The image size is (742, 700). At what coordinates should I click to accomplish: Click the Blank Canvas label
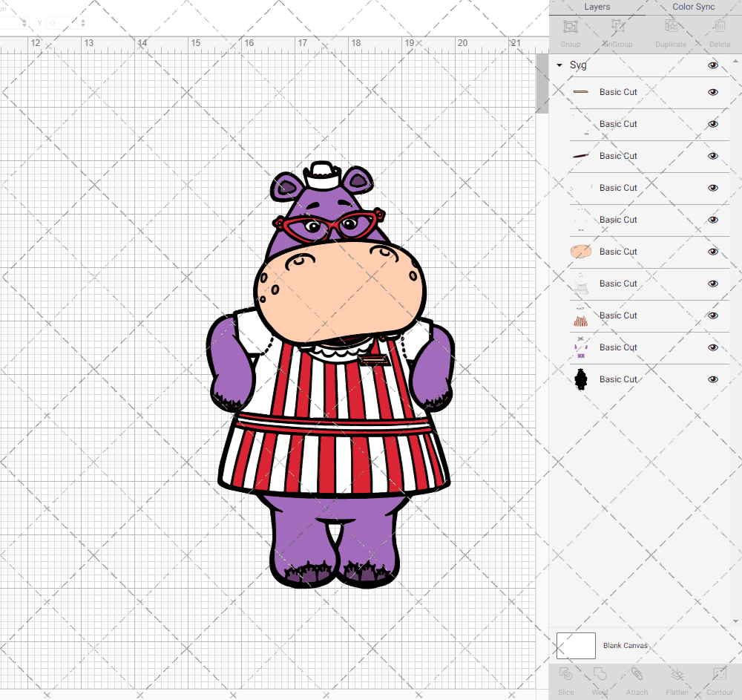point(625,646)
